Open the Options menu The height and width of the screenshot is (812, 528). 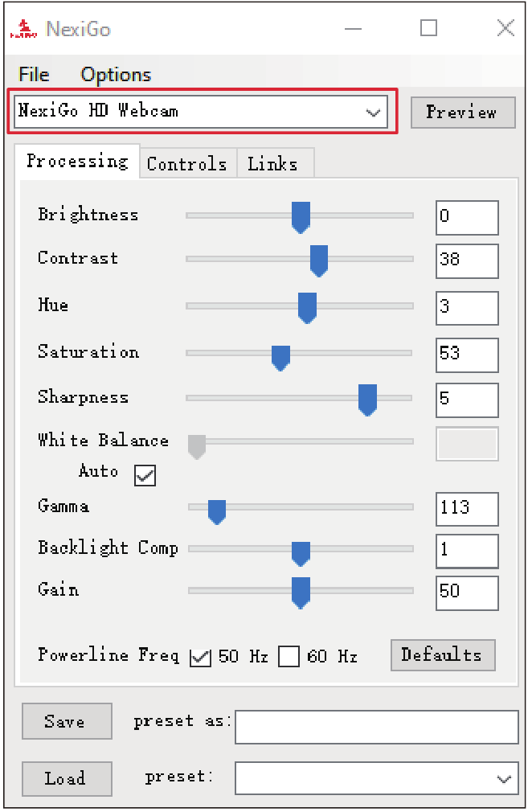[116, 75]
